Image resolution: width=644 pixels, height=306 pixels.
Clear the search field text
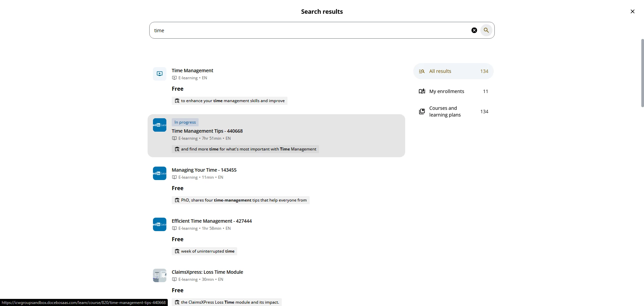click(474, 30)
